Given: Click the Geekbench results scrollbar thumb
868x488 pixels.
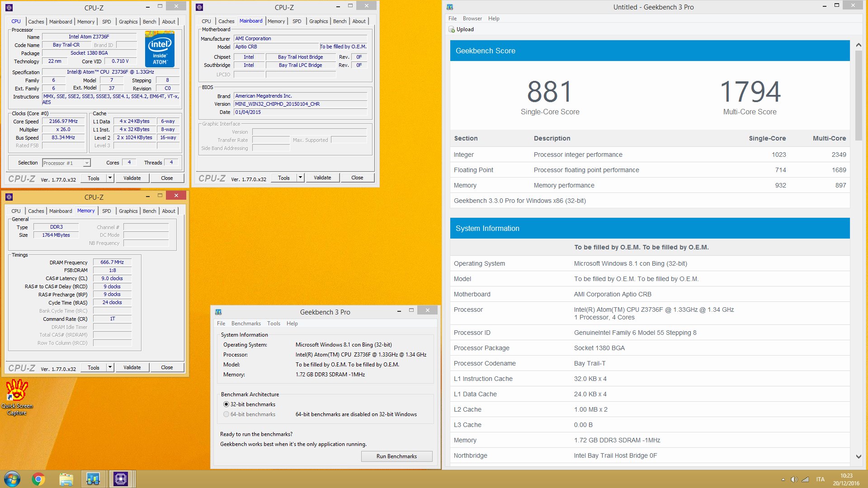Looking at the screenshot, I should click(x=859, y=95).
